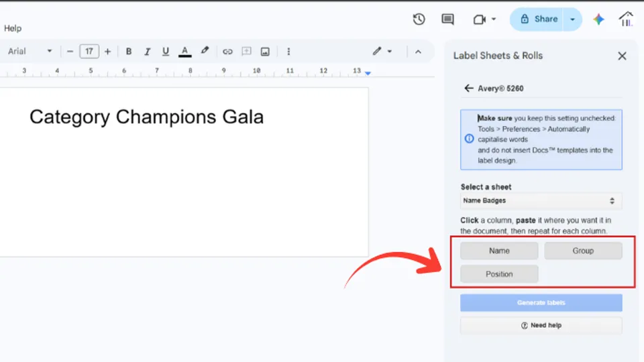Click the Group column button
Viewport: 644px width, 362px height.
[583, 251]
